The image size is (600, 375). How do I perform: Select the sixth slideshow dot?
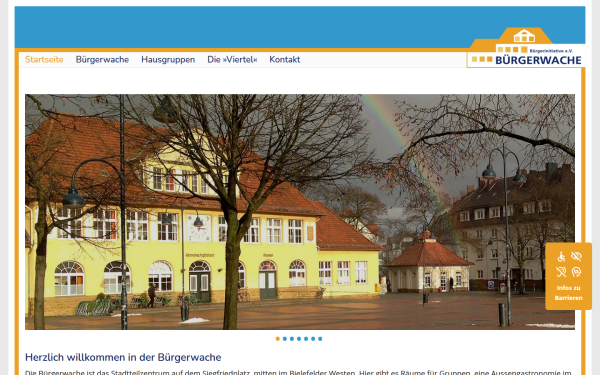pos(313,339)
